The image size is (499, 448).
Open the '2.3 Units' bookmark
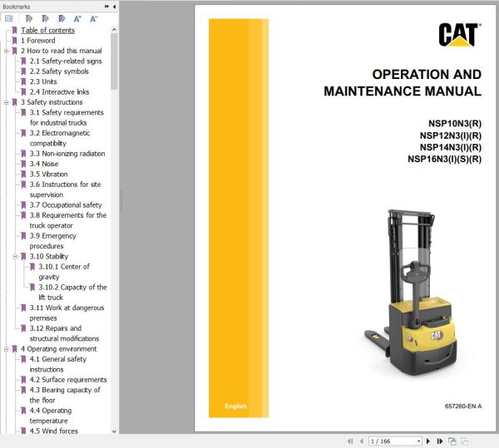(43, 81)
